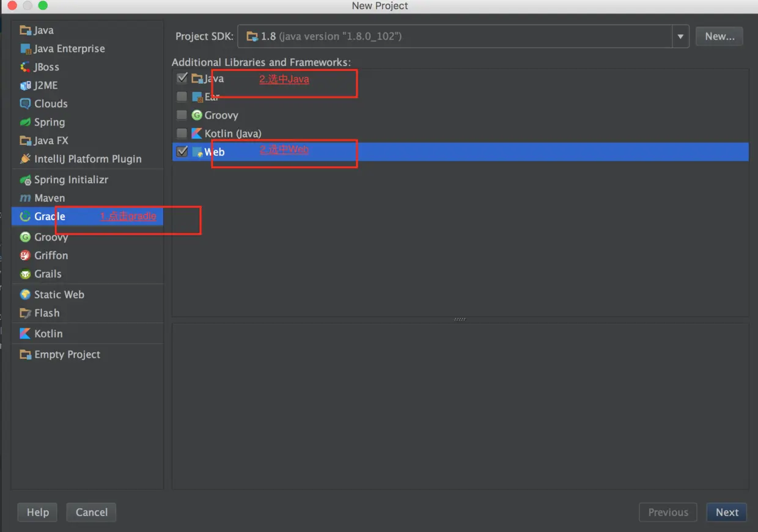
Task: Click the Java FX folder icon
Action: point(25,141)
